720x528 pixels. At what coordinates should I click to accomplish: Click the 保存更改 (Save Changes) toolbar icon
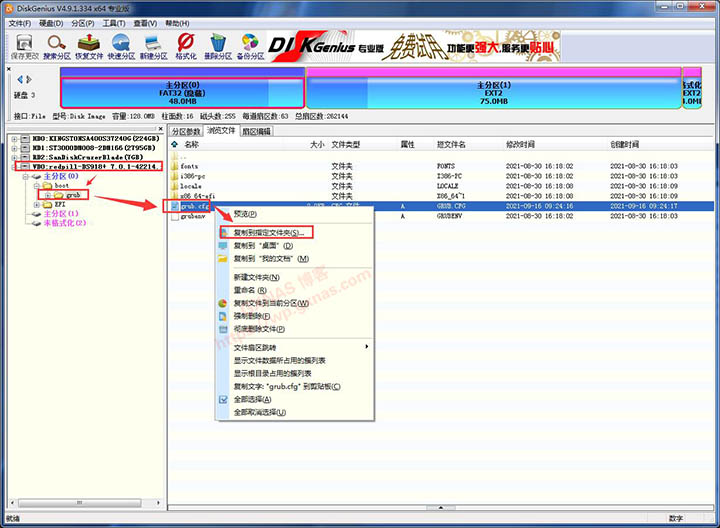[x=23, y=46]
